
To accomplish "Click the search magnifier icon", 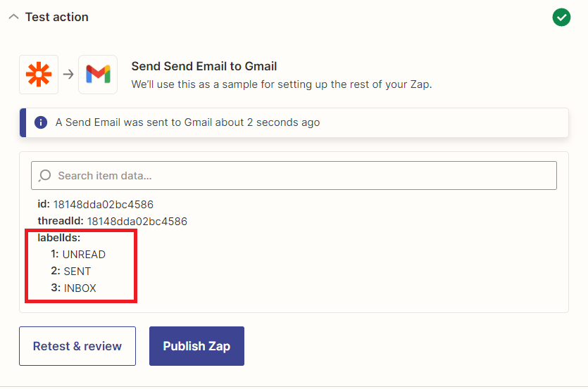I will (x=46, y=176).
